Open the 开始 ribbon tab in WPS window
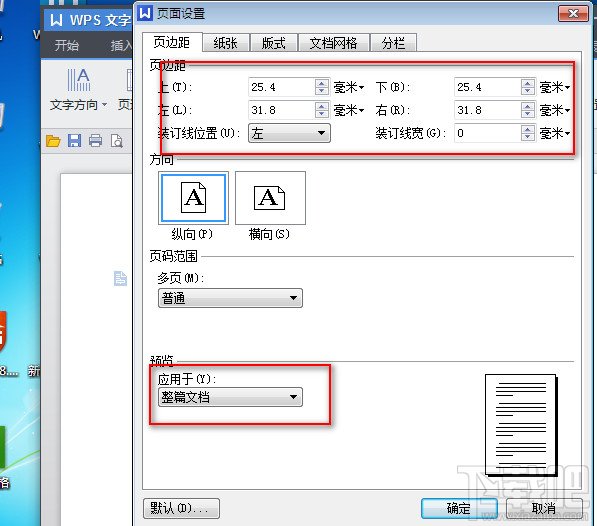Viewport: 597px width, 526px height. pos(67,46)
